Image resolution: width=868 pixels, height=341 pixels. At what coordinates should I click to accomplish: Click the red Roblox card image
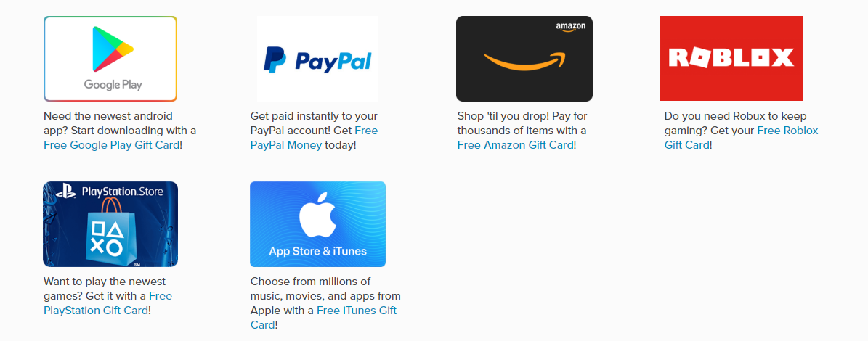(731, 59)
